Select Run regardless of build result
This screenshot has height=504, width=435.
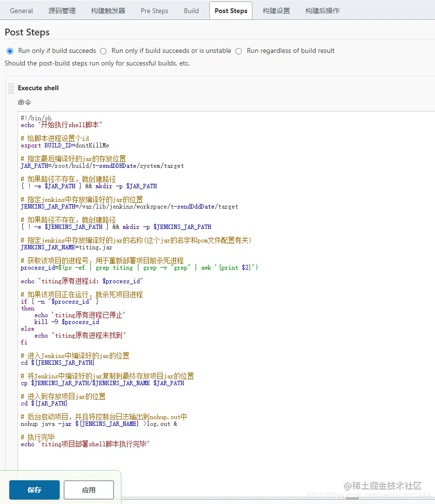(239, 51)
